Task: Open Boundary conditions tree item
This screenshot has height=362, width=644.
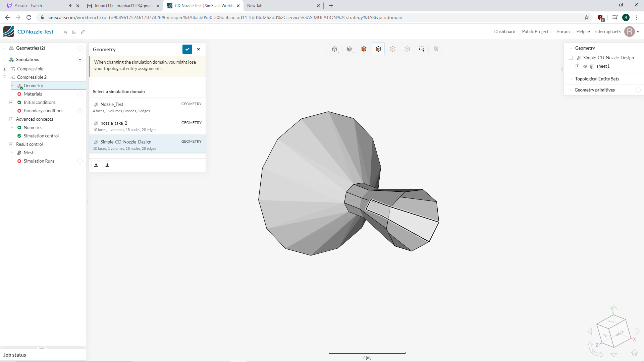Action: pyautogui.click(x=43, y=111)
